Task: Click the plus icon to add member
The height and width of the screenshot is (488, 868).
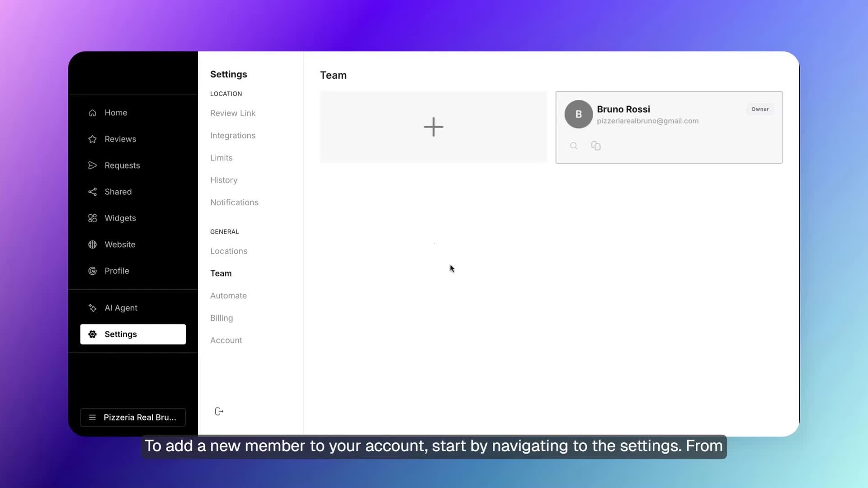Action: coord(433,127)
